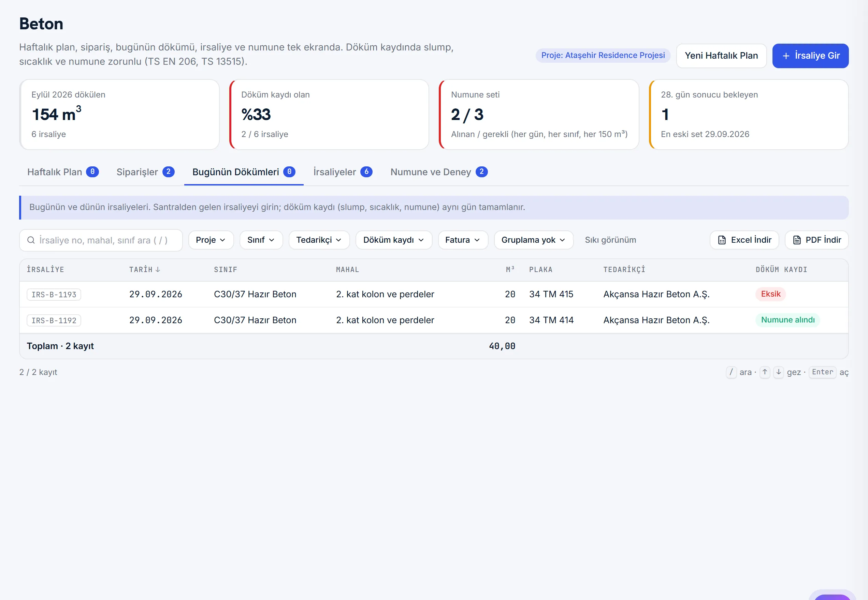Click the PDF İndir document icon

(796, 240)
